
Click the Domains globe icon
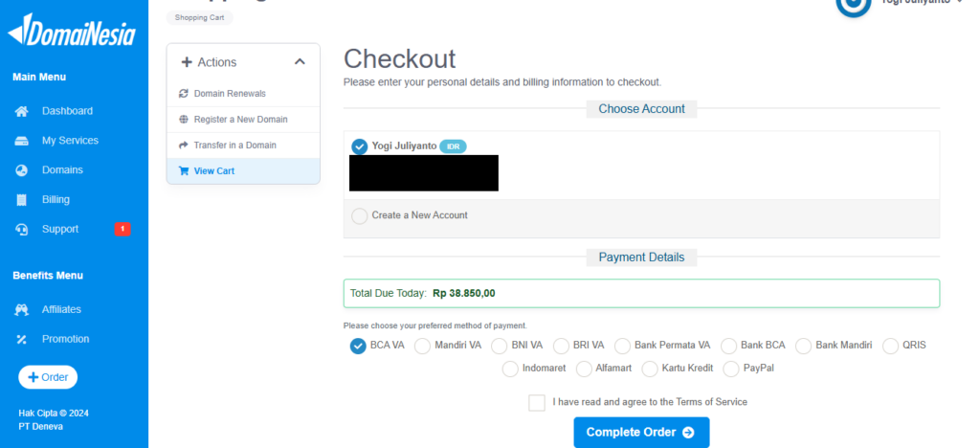(21, 170)
